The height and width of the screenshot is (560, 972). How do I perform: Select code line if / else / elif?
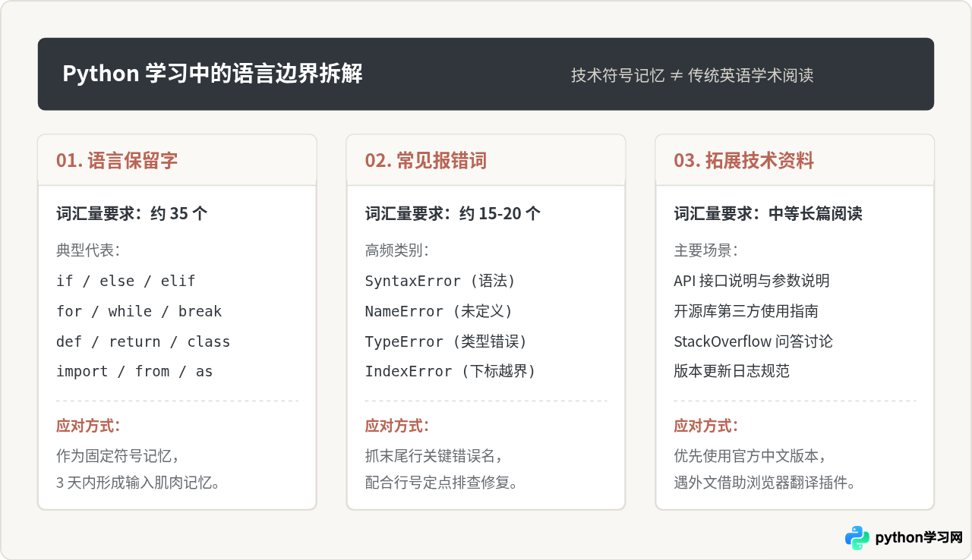click(126, 281)
